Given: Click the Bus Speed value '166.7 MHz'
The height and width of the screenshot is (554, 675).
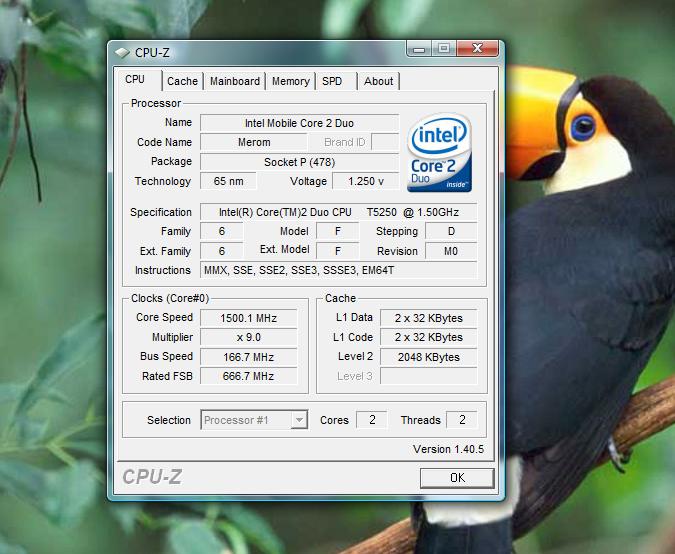Looking at the screenshot, I should (x=248, y=357).
